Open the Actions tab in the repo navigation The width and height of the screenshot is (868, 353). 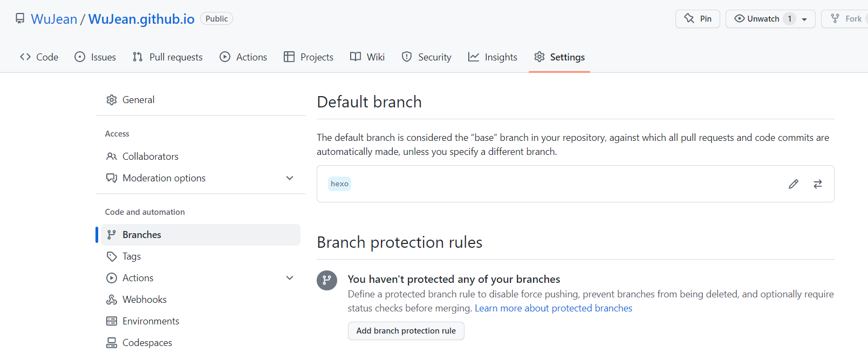coord(243,57)
